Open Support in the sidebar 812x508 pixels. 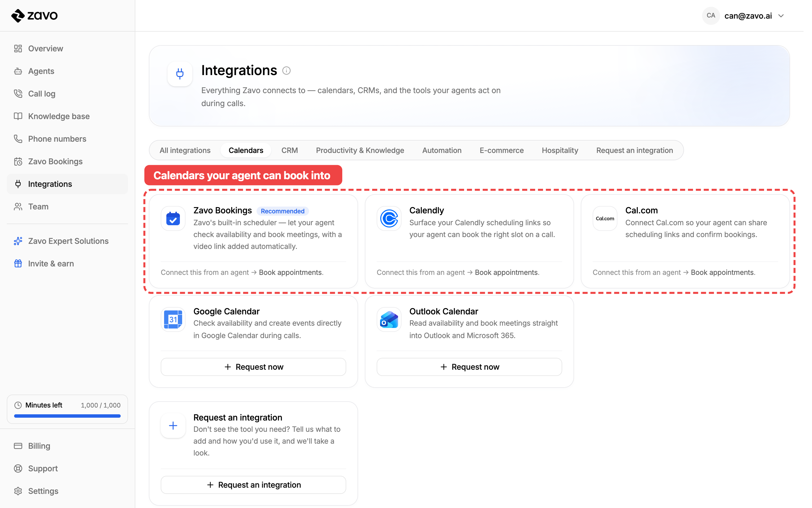[67, 468]
